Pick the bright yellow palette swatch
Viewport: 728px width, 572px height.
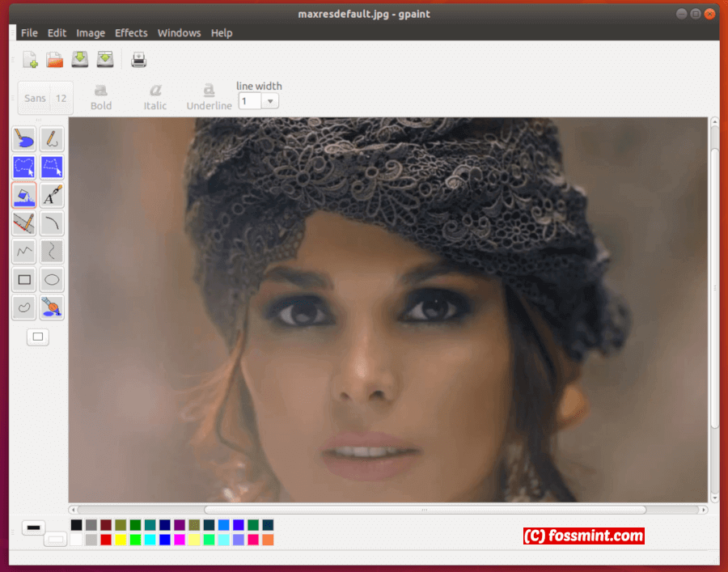coord(121,540)
